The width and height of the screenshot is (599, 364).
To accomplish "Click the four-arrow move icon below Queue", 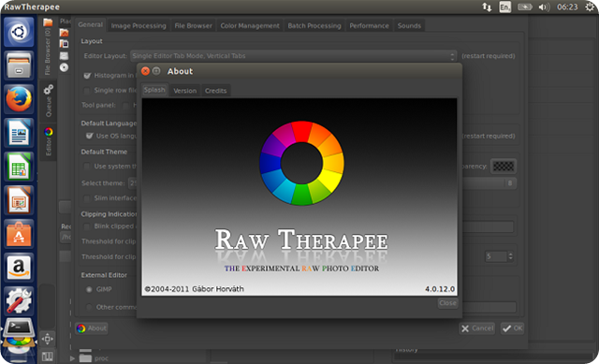I will click(x=48, y=339).
